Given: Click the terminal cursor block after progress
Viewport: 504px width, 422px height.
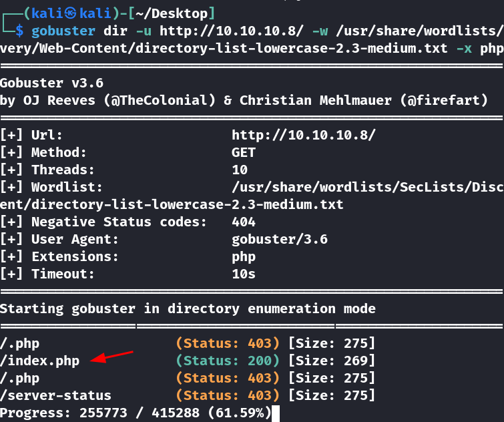Looking at the screenshot, I should (x=276, y=413).
